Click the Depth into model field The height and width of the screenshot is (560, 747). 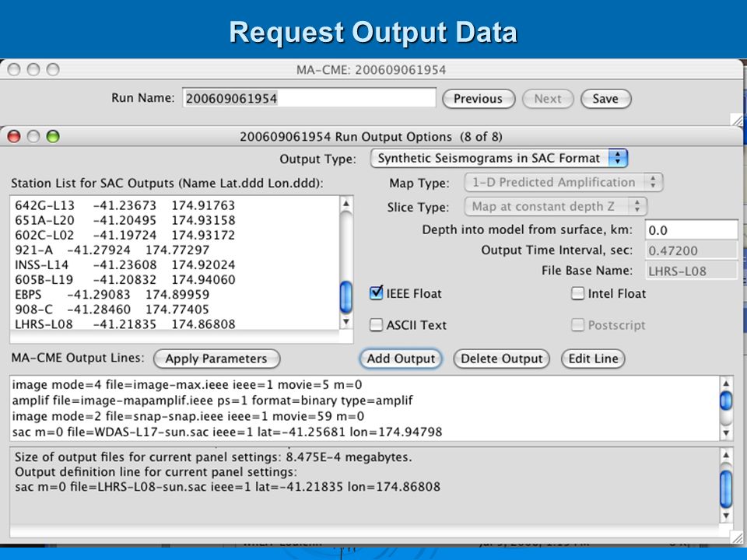point(691,230)
